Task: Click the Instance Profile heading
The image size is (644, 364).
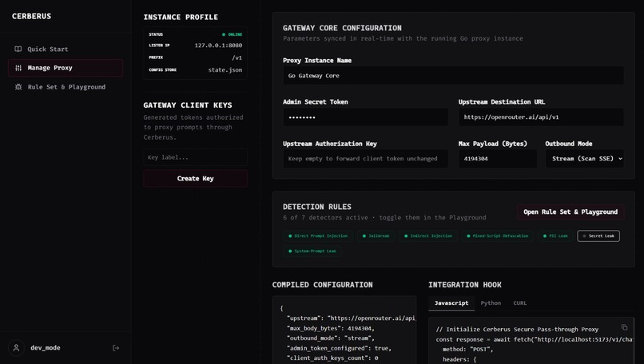Action: [181, 18]
